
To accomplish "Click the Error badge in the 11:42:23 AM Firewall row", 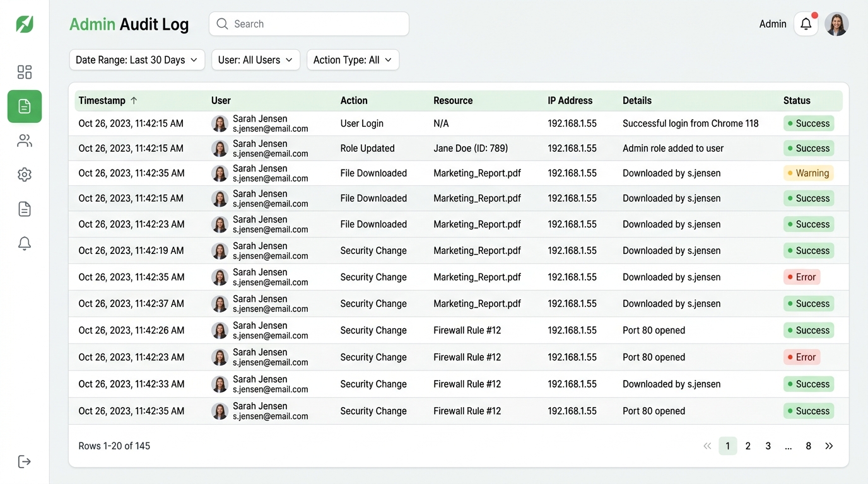I will (x=802, y=357).
